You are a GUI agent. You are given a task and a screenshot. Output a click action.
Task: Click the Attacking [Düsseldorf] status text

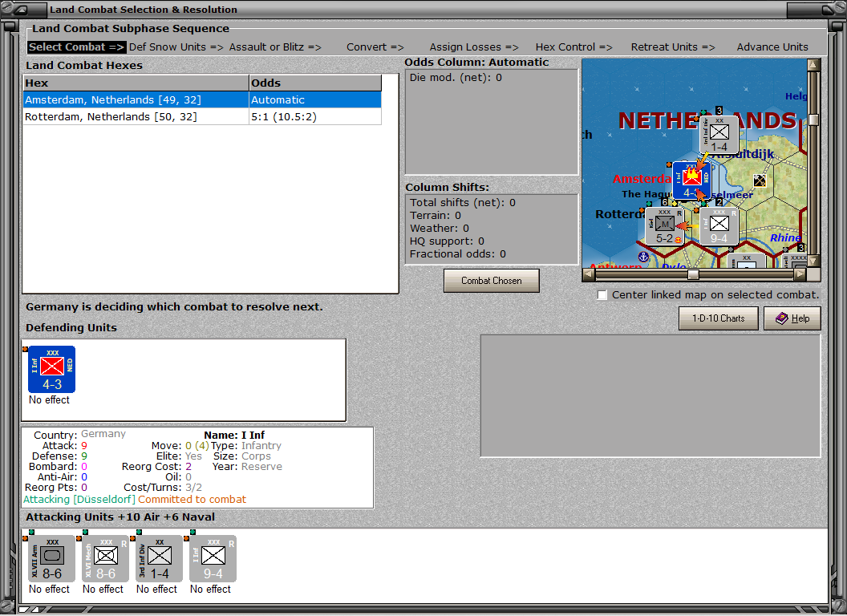[79, 499]
